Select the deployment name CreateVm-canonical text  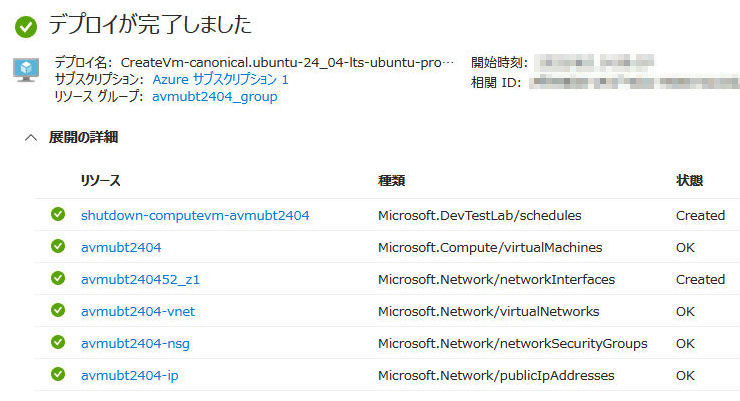pos(287,63)
